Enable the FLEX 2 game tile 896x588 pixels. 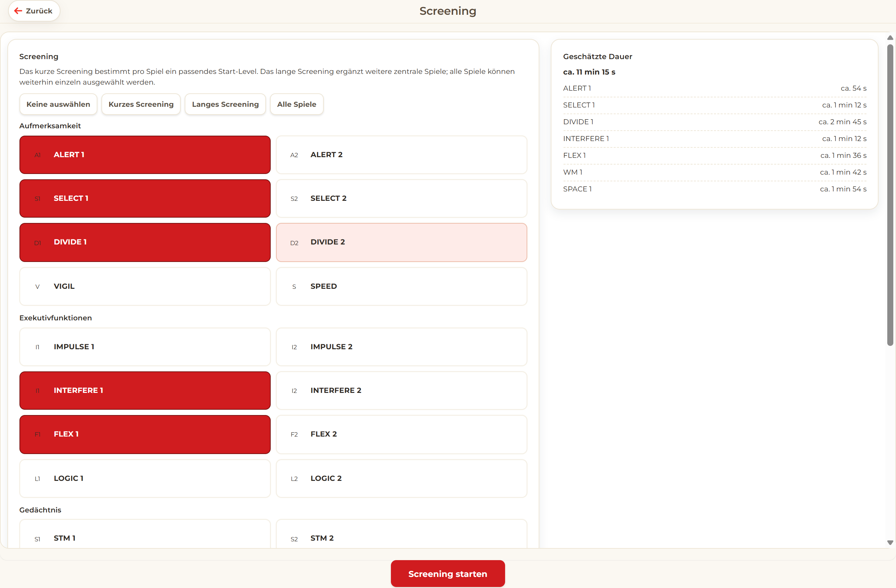point(402,435)
